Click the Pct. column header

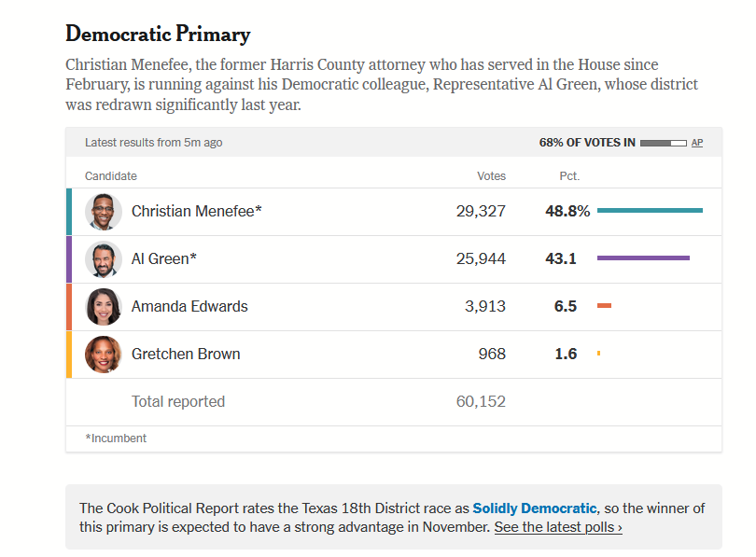point(569,176)
